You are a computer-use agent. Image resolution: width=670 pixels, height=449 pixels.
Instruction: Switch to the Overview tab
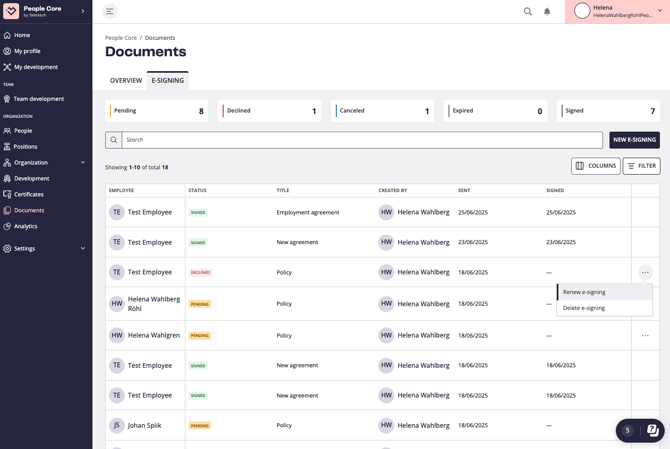point(126,80)
